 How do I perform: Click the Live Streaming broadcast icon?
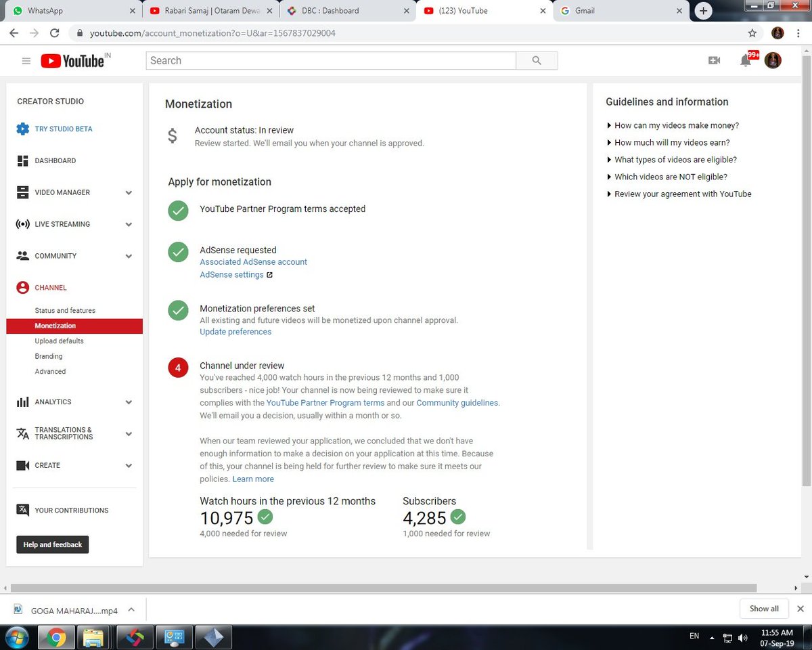tap(23, 224)
